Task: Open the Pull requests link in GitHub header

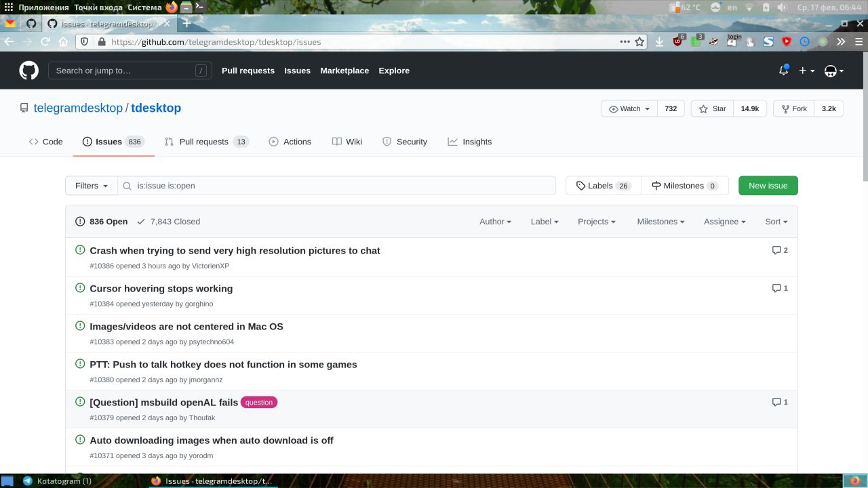Action: pos(248,70)
